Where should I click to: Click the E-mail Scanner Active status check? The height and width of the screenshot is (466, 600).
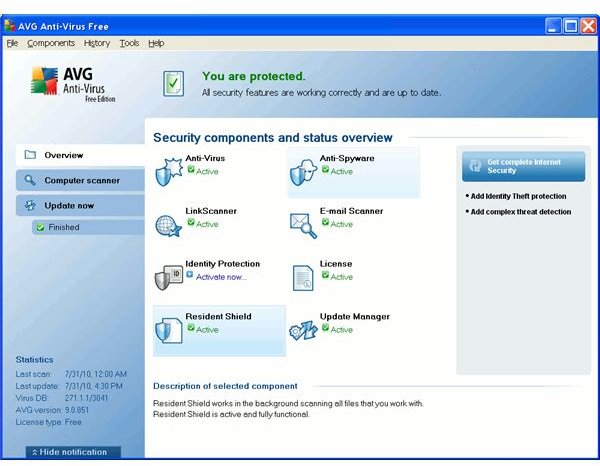point(325,222)
